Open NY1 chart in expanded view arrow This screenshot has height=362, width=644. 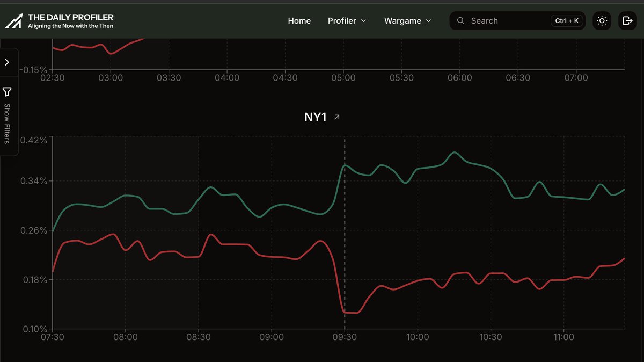336,117
